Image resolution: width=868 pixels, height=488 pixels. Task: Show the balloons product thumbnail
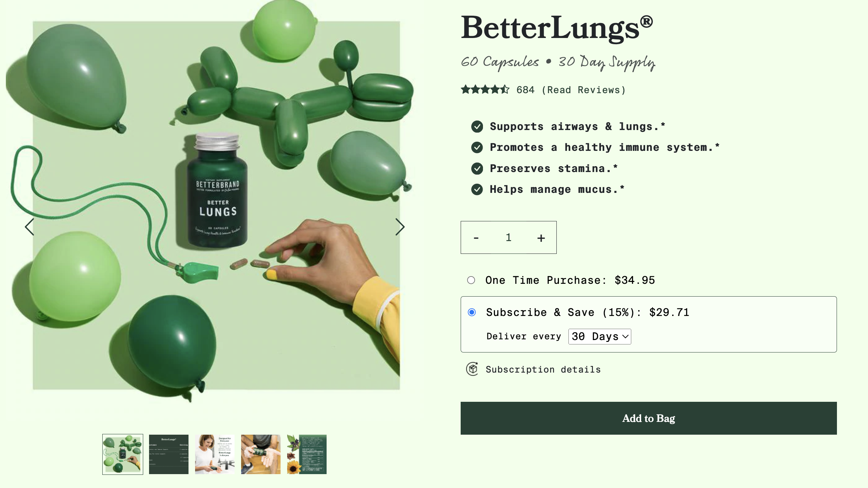(123, 454)
